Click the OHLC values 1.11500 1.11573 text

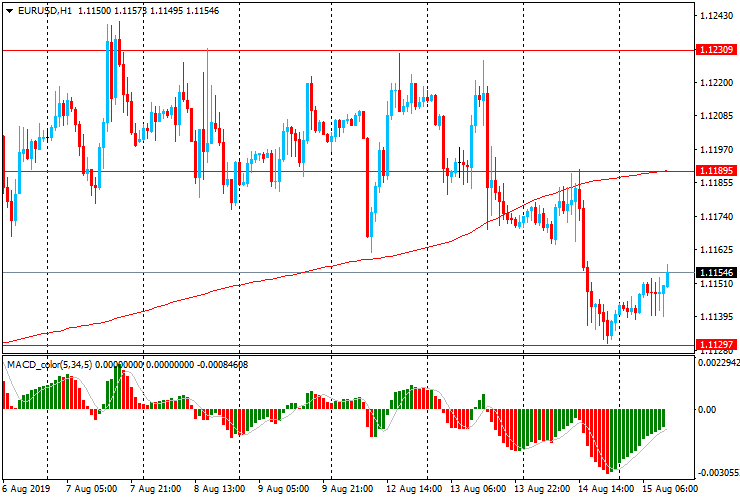[112, 11]
